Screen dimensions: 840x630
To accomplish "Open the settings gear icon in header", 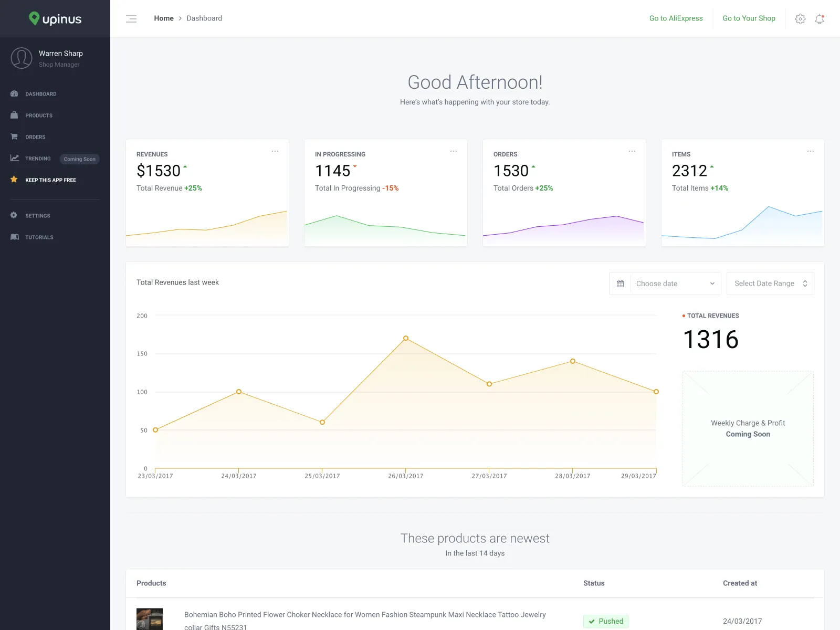I will (x=800, y=19).
